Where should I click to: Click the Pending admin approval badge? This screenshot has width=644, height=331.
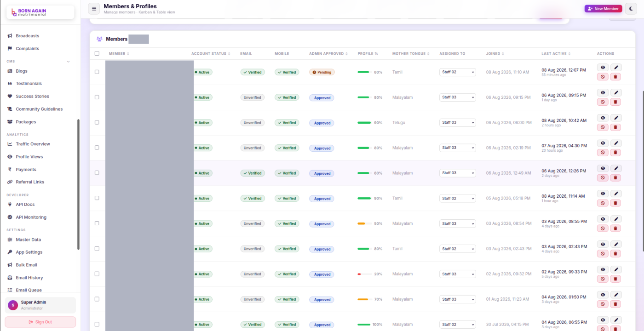tap(322, 72)
